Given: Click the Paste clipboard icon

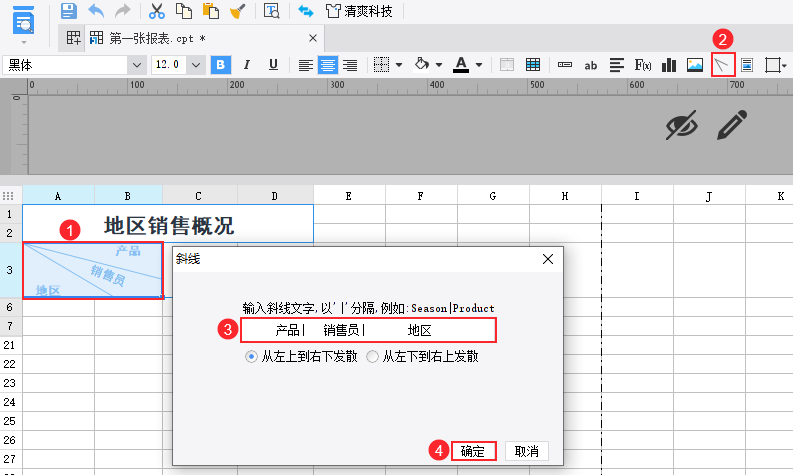Looking at the screenshot, I should (210, 11).
